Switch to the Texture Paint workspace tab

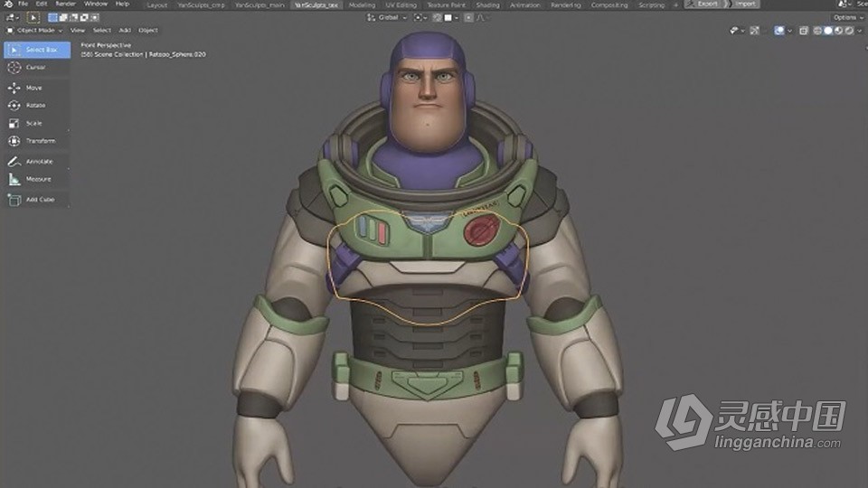click(x=446, y=5)
